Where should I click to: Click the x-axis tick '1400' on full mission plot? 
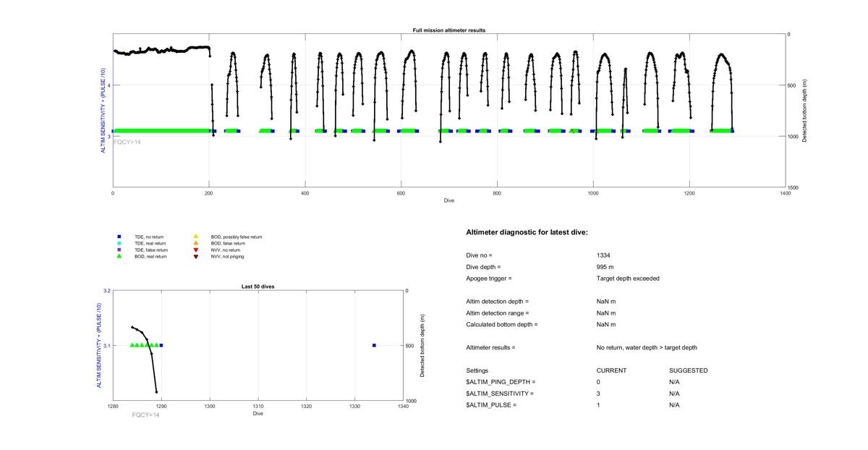(x=786, y=193)
